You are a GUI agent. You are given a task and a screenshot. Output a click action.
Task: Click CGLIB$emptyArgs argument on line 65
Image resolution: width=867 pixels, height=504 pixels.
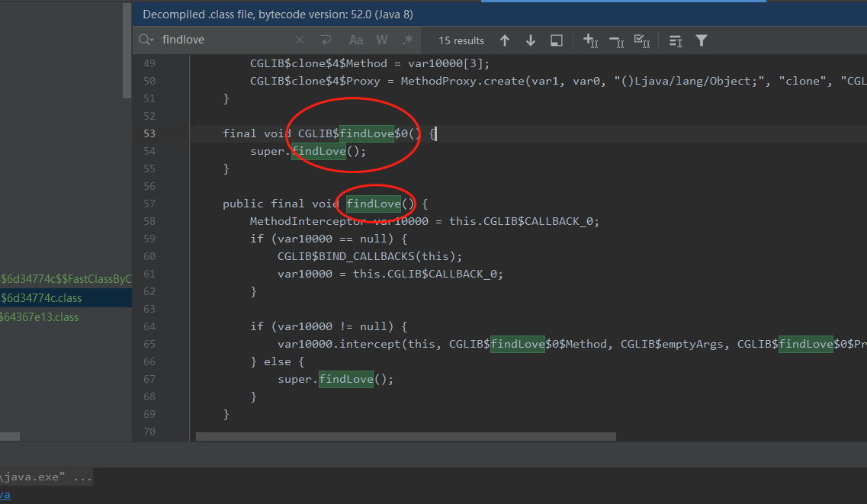click(x=672, y=344)
